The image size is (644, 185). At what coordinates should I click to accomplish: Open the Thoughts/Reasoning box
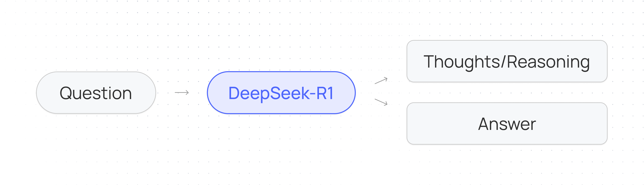[507, 61]
